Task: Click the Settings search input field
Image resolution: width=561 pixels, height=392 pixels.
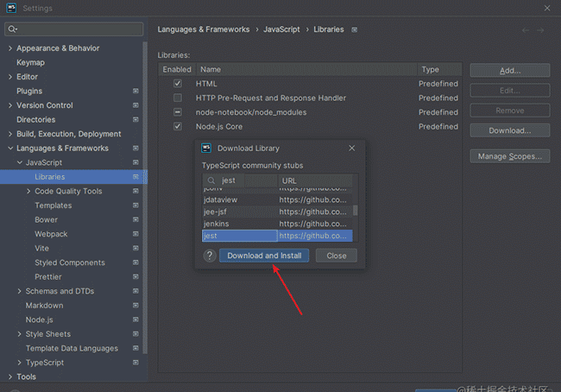Action: pos(74,29)
